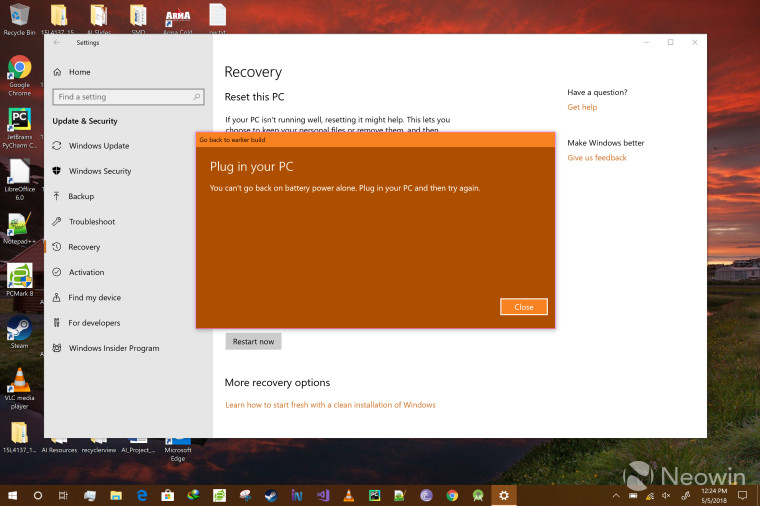The width and height of the screenshot is (760, 506).
Task: Open Steam desktop shortcut
Action: click(19, 332)
